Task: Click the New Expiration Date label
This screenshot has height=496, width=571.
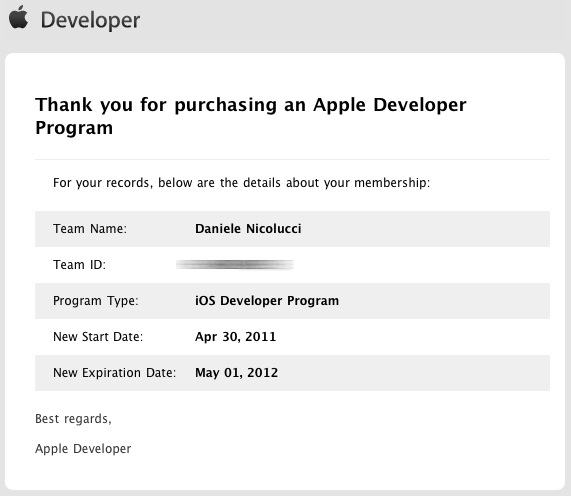Action: (x=114, y=373)
